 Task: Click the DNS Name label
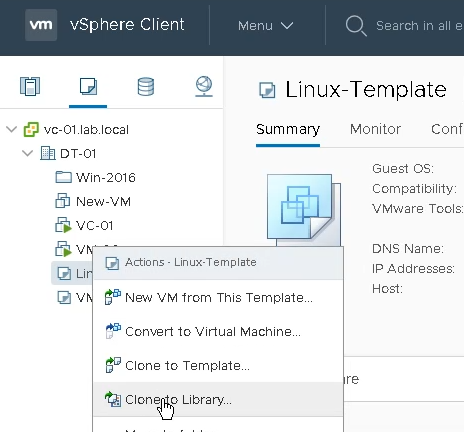tap(408, 249)
